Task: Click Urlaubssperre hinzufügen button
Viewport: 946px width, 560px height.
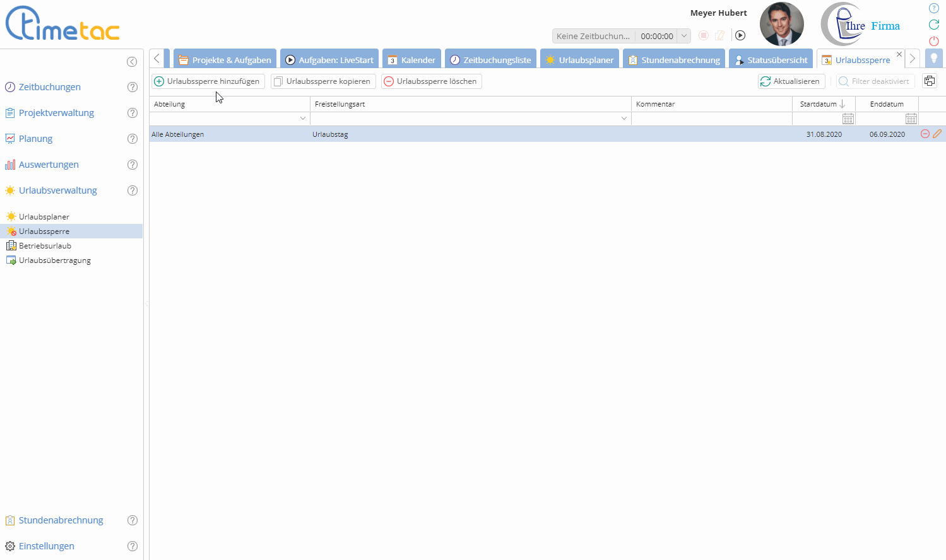Action: coord(208,81)
